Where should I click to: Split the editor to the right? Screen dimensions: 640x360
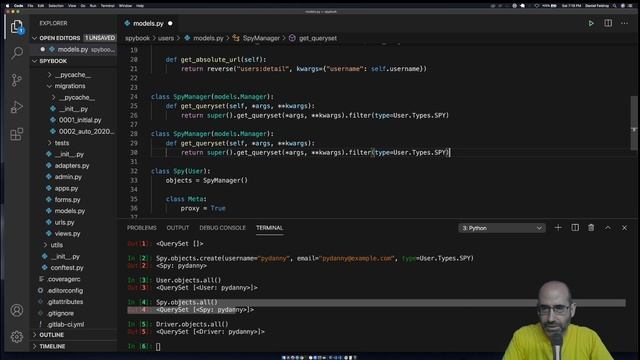point(608,23)
